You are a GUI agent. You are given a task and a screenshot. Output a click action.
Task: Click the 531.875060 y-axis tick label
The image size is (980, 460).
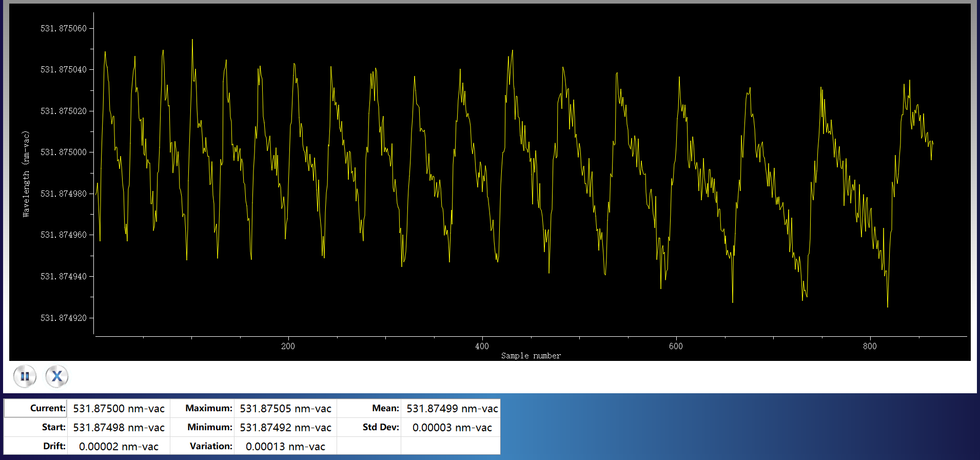point(64,28)
